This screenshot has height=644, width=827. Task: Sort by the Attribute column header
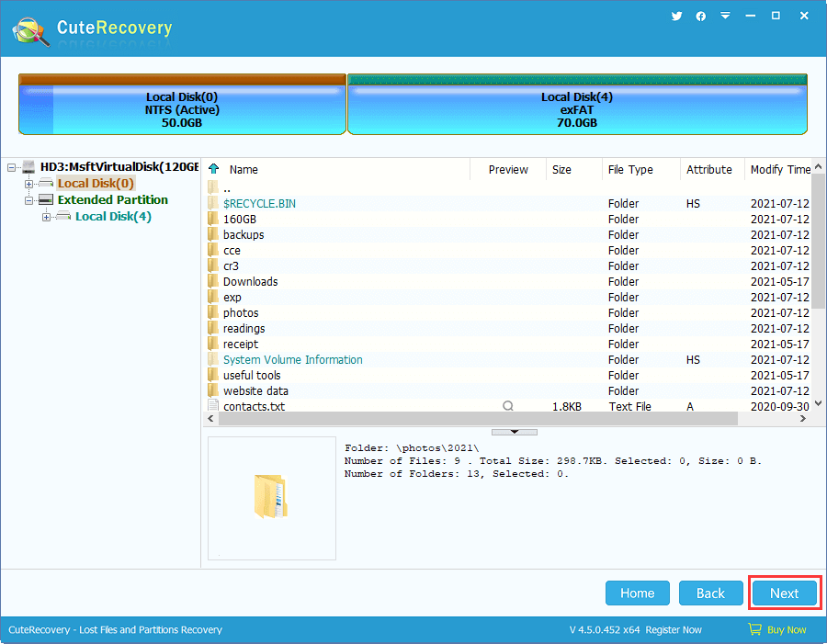712,169
